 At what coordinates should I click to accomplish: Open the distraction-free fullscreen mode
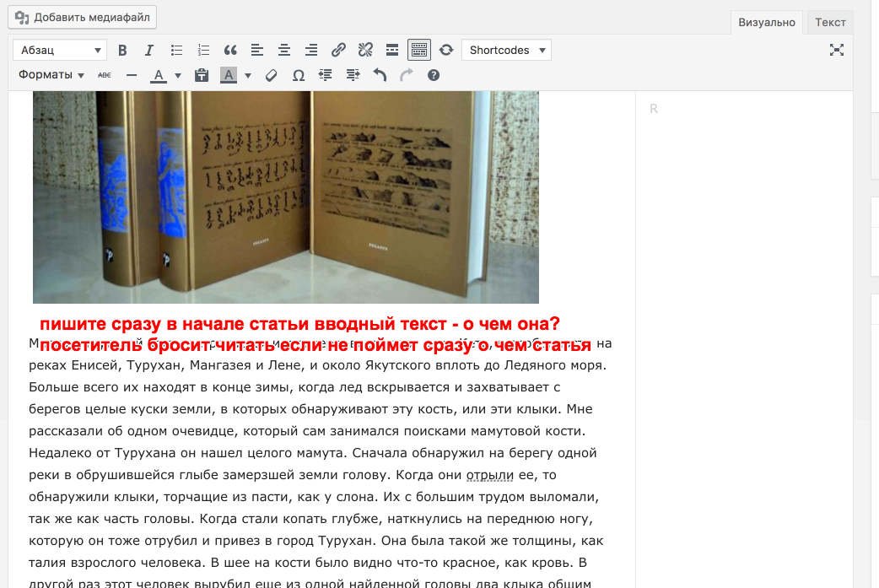click(836, 51)
